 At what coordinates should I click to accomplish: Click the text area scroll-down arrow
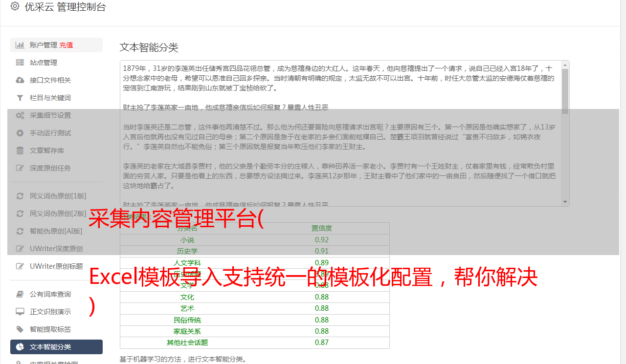point(565,202)
